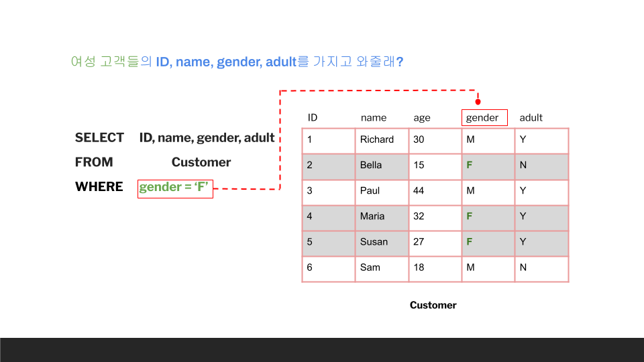The image size is (644, 362).
Task: Click ID cell 1 in the table
Action: pos(329,141)
